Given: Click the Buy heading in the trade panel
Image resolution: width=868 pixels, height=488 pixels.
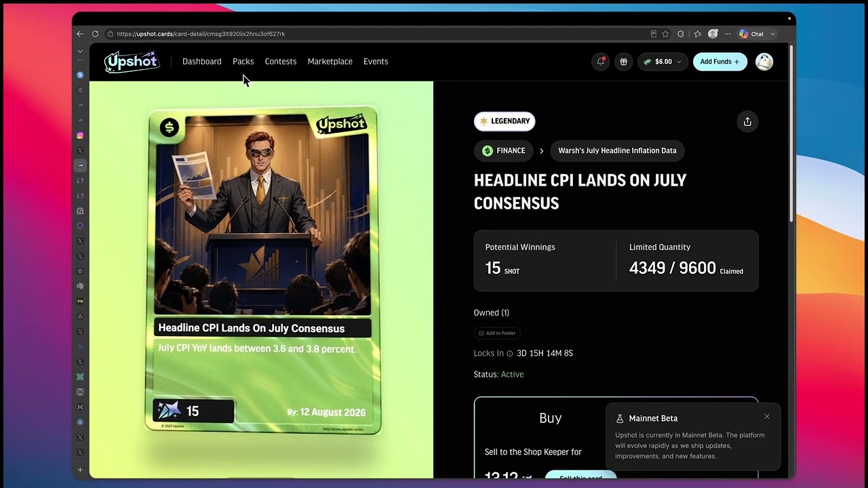Looking at the screenshot, I should click(551, 418).
